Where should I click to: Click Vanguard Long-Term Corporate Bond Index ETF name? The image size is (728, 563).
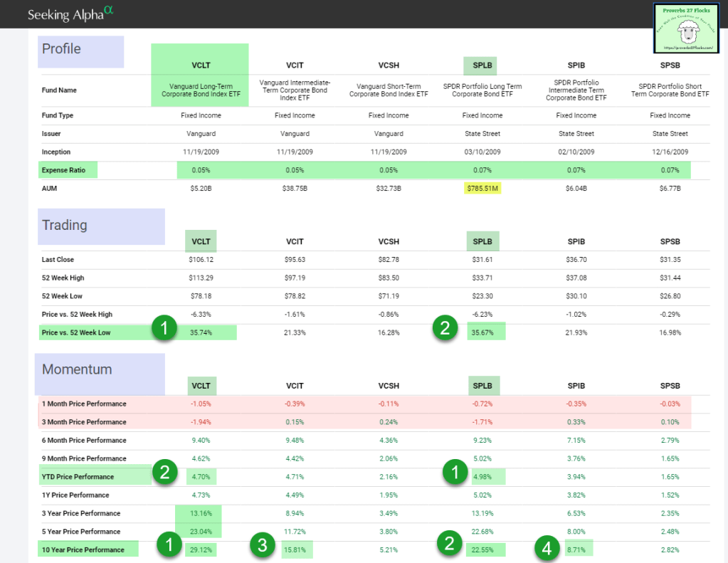coord(199,90)
